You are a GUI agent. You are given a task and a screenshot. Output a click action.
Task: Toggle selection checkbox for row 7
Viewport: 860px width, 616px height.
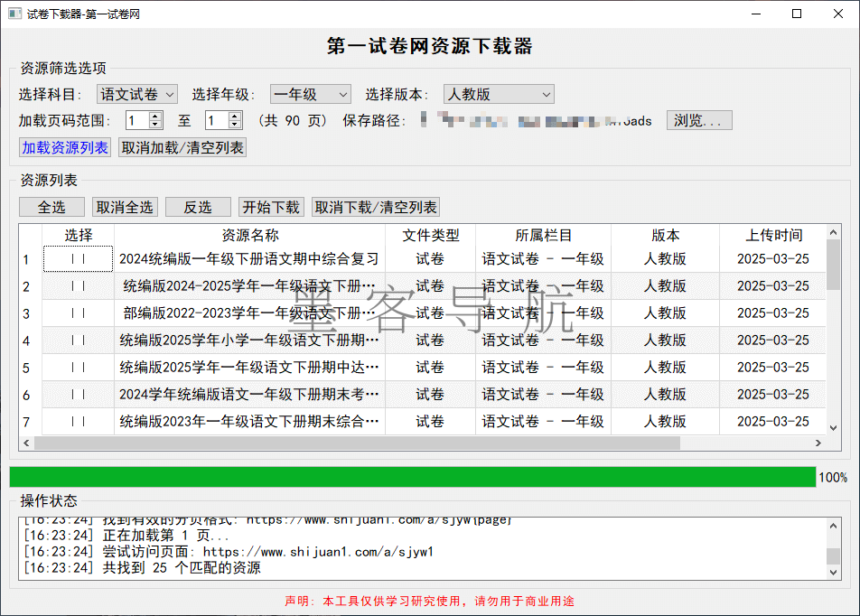pyautogui.click(x=78, y=421)
